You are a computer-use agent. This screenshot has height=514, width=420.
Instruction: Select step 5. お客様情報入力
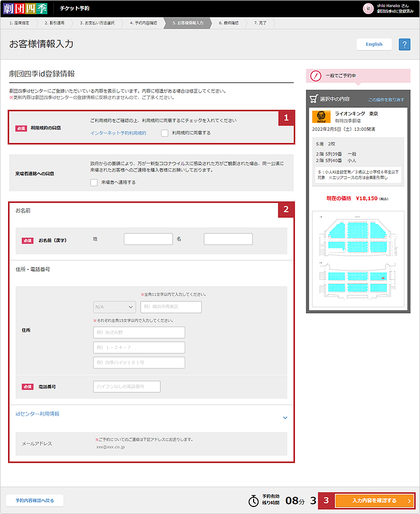[188, 23]
